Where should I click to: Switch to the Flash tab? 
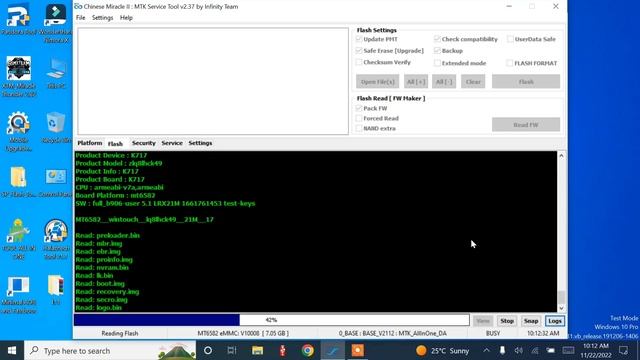115,144
